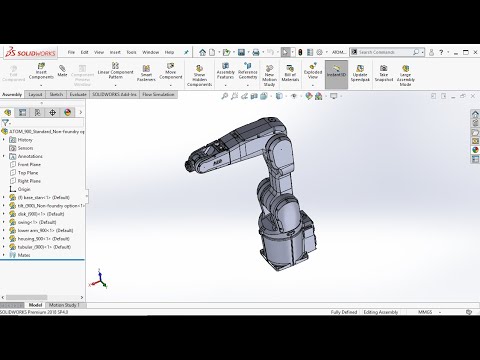Click Take Snapshot camera icon
The height and width of the screenshot is (360, 480).
click(x=384, y=68)
